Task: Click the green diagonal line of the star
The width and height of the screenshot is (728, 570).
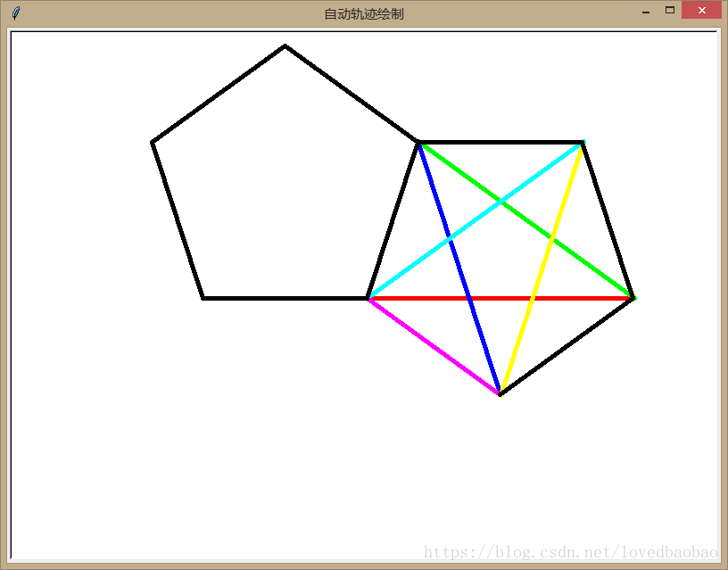Action: pos(526,220)
